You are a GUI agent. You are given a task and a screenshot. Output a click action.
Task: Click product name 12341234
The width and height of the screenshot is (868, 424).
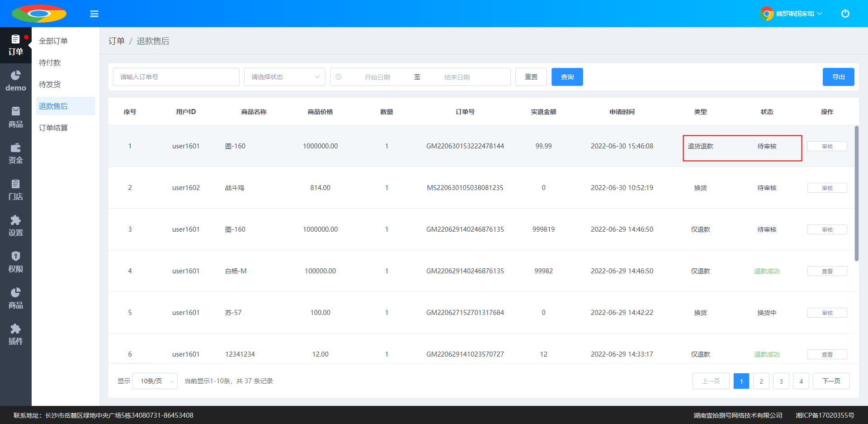[x=240, y=354]
